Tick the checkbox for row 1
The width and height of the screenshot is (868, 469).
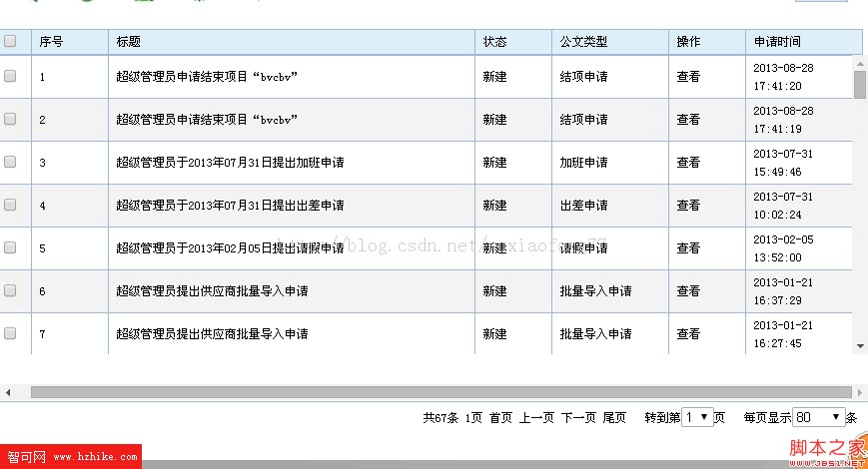coord(10,76)
